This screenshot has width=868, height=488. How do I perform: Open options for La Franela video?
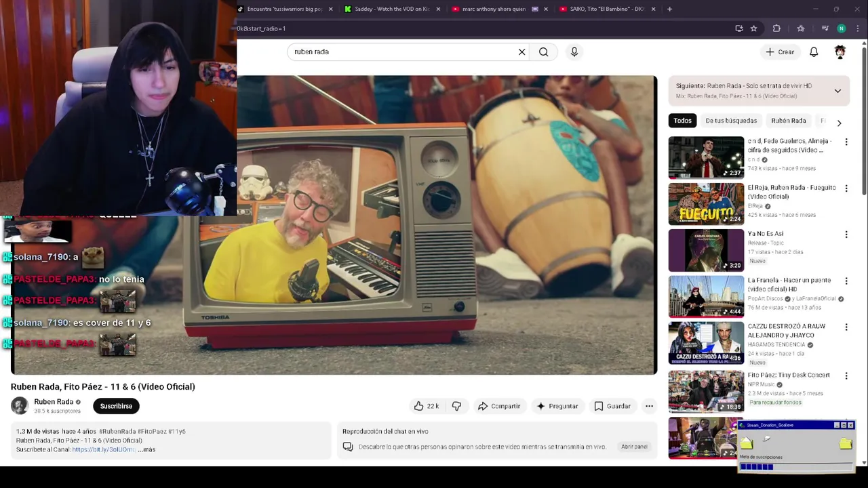point(846,281)
